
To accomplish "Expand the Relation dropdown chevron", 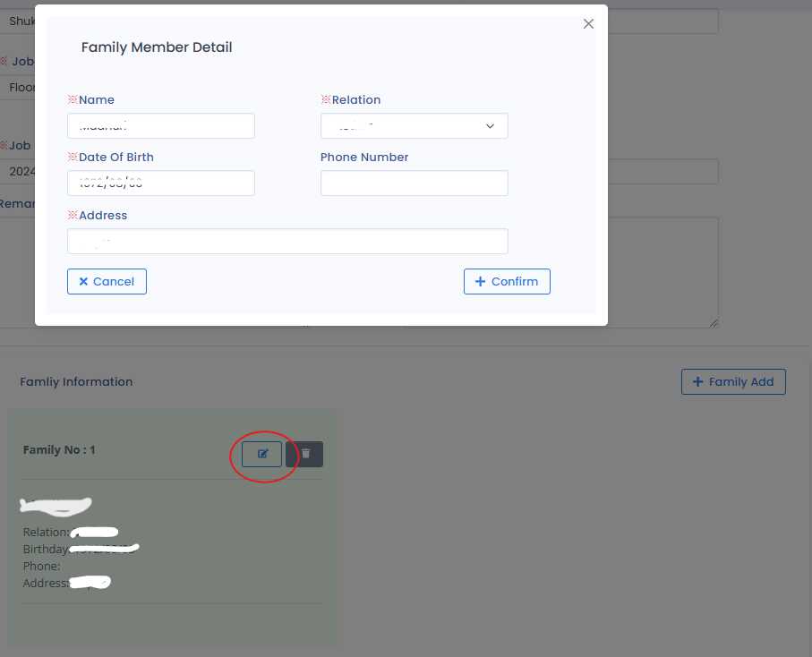I will 490,126.
